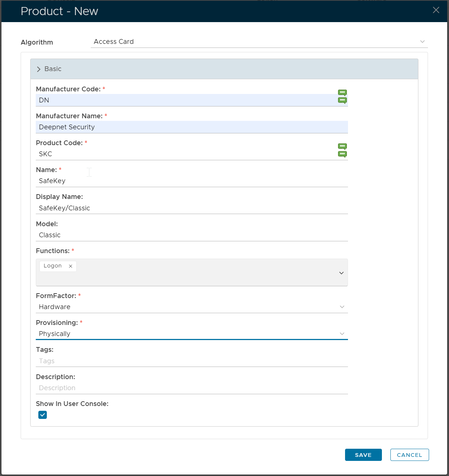Click the Product Code field with SKC
Screen dimensions: 449x476
[x=184, y=154]
